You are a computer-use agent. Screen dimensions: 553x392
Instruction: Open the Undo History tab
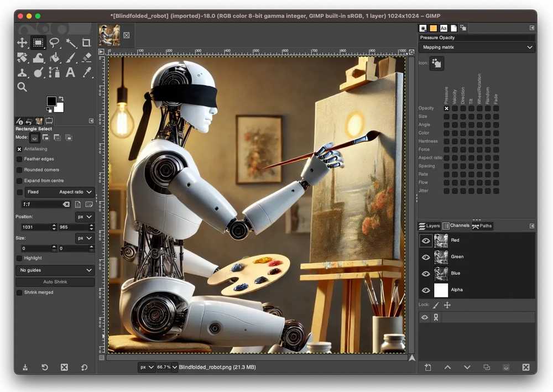[x=29, y=121]
